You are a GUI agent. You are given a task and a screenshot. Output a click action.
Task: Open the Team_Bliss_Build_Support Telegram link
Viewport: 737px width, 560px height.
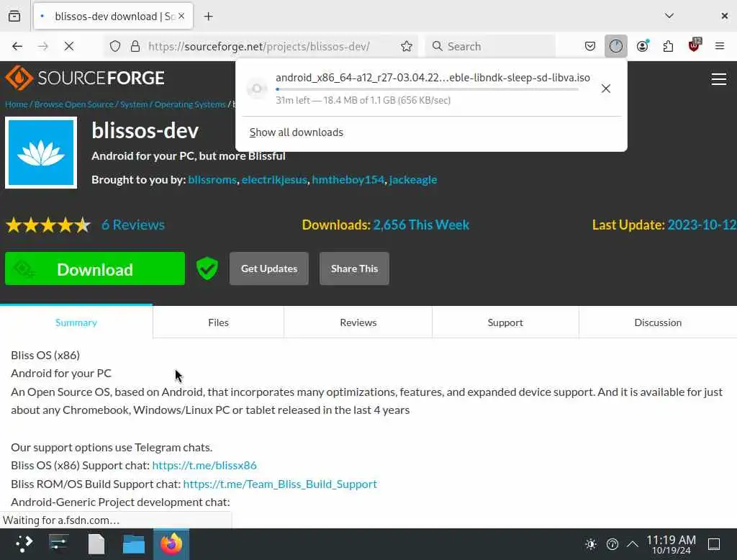click(280, 484)
